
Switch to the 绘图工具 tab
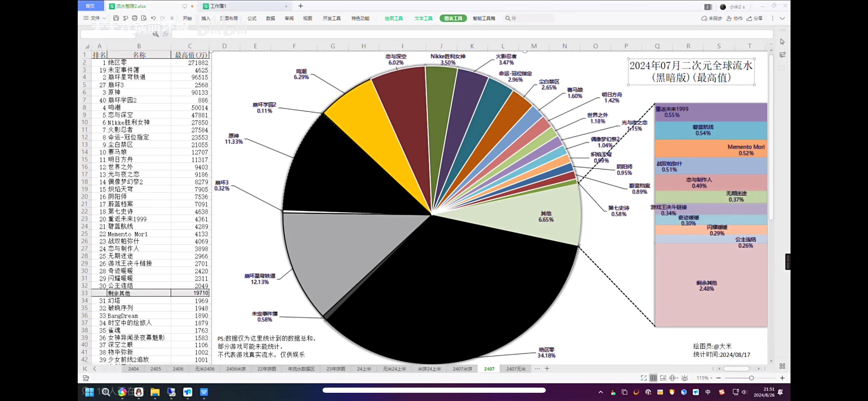[394, 18]
